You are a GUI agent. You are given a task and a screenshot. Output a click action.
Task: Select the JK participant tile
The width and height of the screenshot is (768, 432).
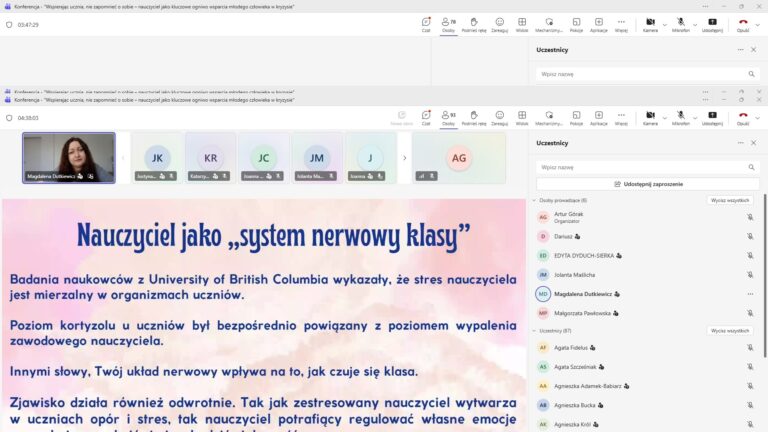(157, 158)
